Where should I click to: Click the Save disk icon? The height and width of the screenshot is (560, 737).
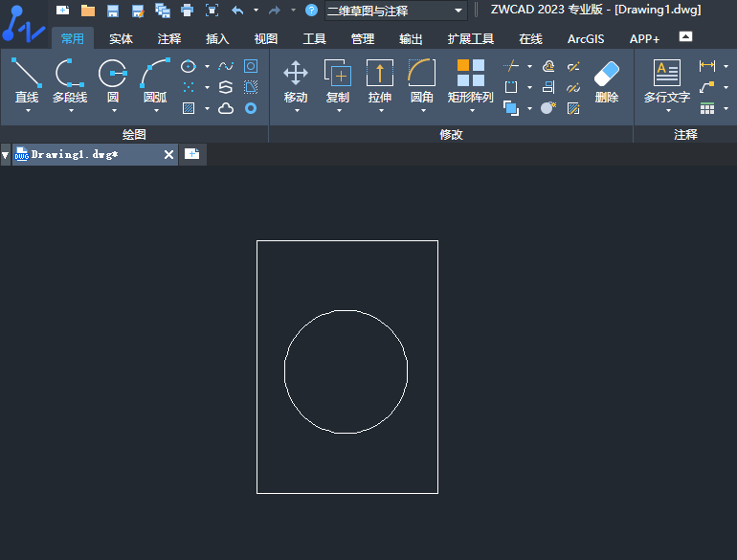tap(113, 11)
